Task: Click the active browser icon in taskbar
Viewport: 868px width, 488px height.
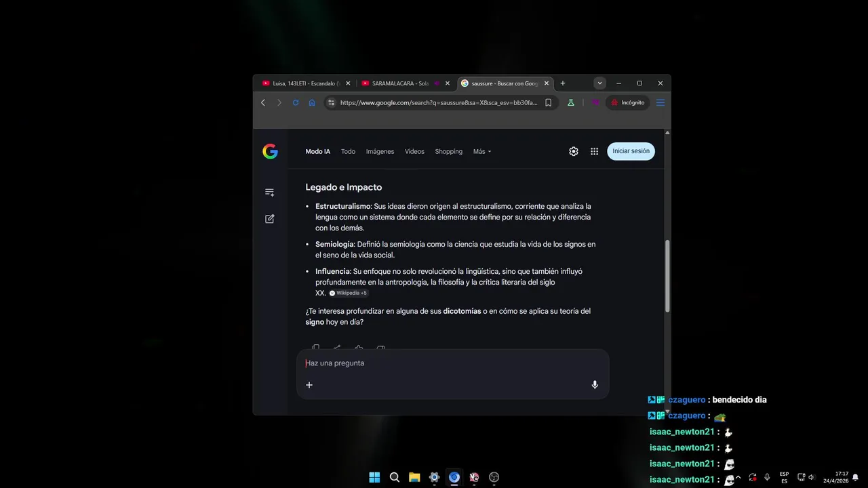Action: point(454,477)
